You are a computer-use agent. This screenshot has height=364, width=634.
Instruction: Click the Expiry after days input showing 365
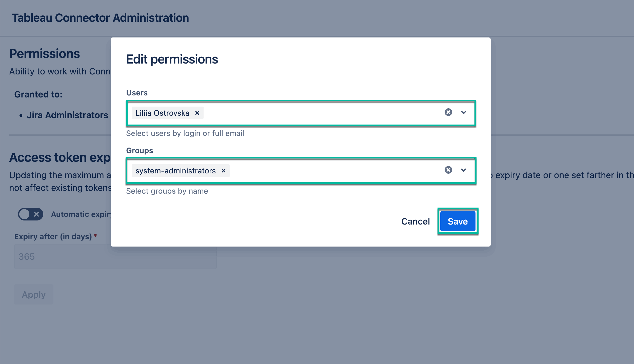pos(115,256)
